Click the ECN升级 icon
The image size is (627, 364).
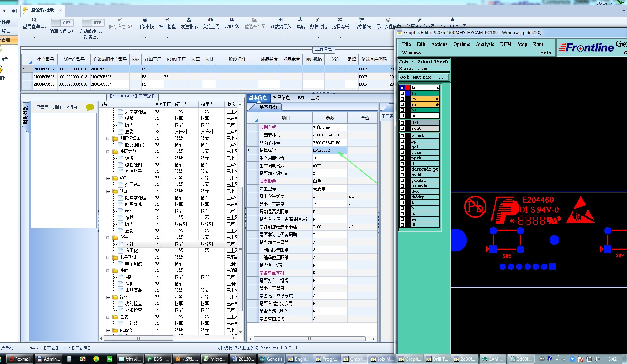(x=232, y=20)
